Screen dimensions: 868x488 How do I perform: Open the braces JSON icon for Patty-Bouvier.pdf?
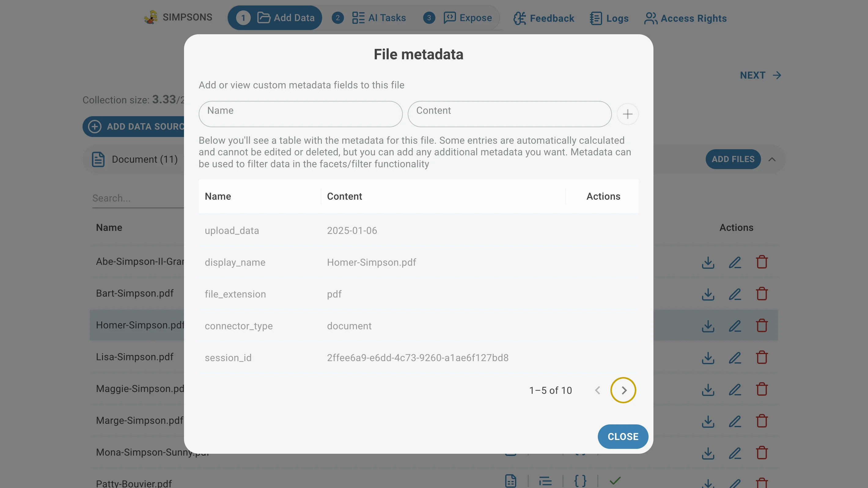(x=580, y=481)
